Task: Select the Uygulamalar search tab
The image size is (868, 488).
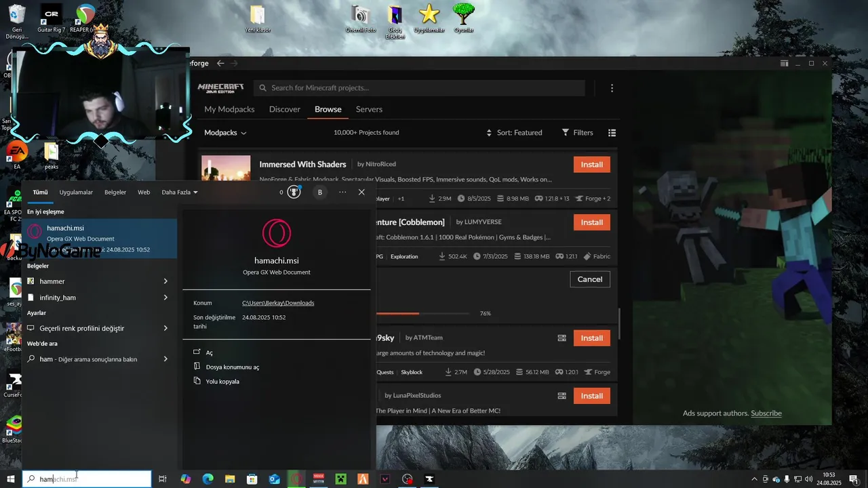Action: [x=76, y=192]
